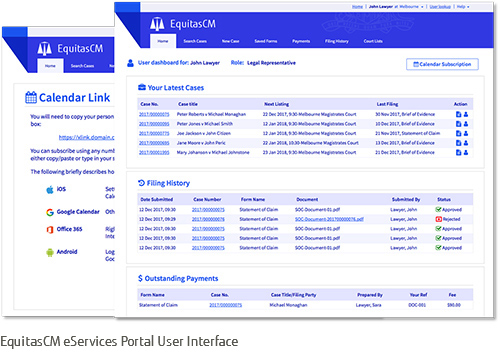Open person action for Peter Jones v Michael Smith
This screenshot has height=360, width=500.
click(x=466, y=124)
